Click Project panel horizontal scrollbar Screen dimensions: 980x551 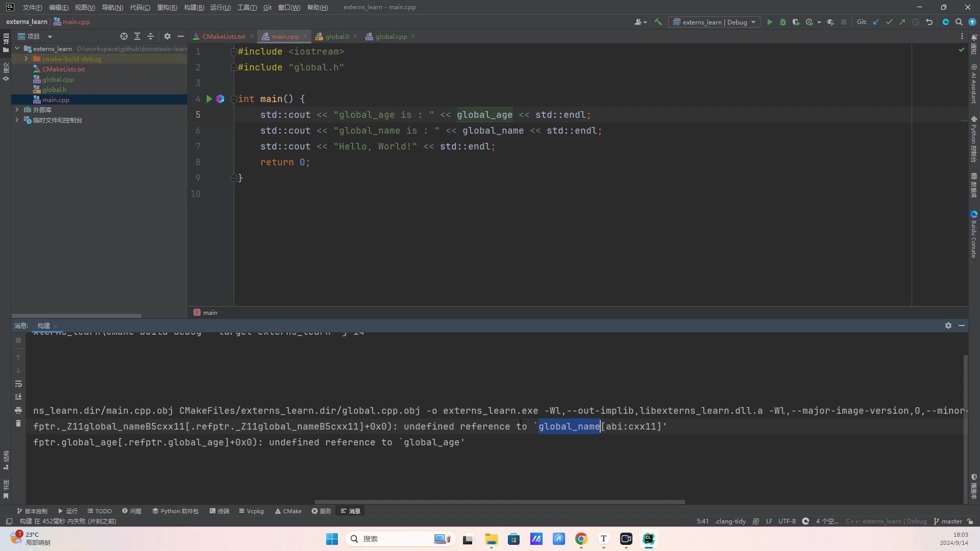coord(76,316)
